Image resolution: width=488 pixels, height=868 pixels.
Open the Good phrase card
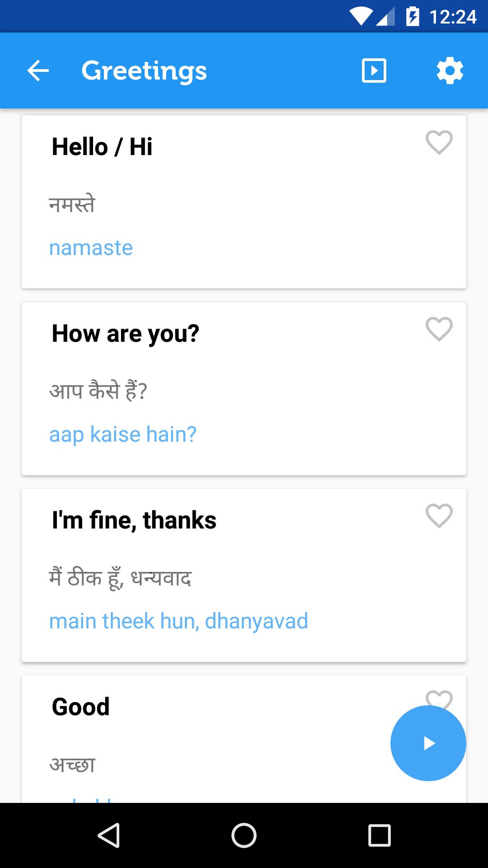point(244,739)
